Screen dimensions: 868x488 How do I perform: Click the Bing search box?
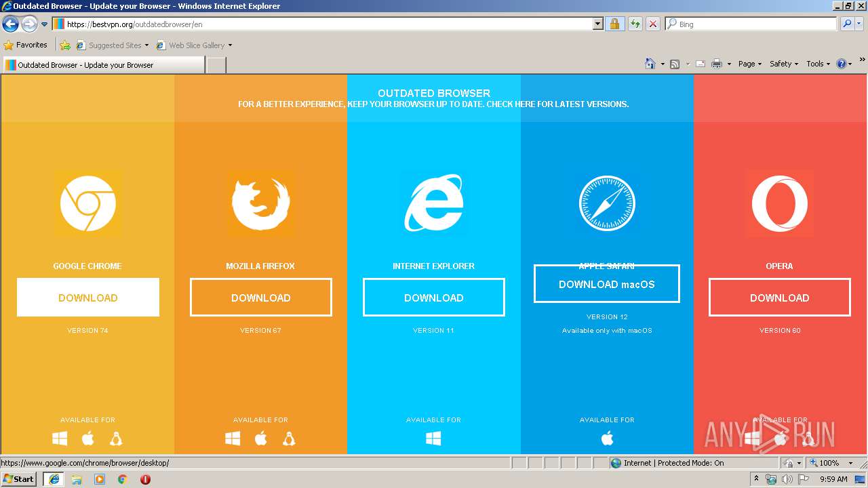751,24
